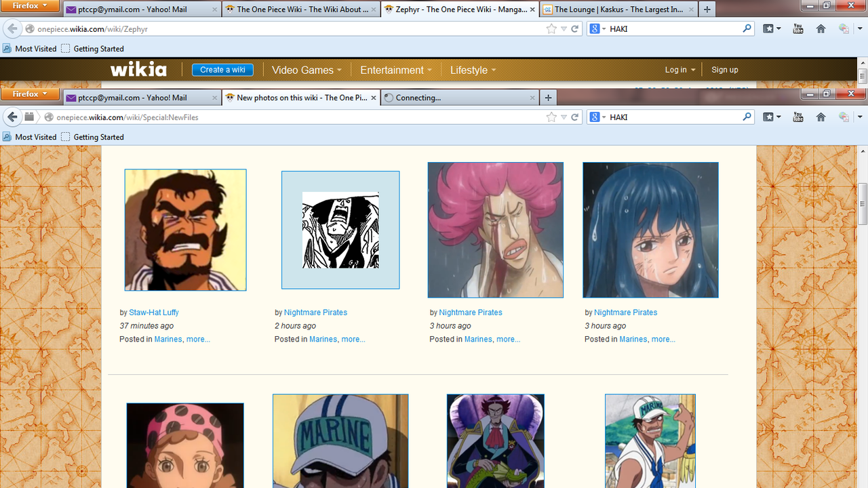Viewport: 868px width, 488px height.
Task: Switch to the Connecting... tab
Action: click(x=459, y=98)
